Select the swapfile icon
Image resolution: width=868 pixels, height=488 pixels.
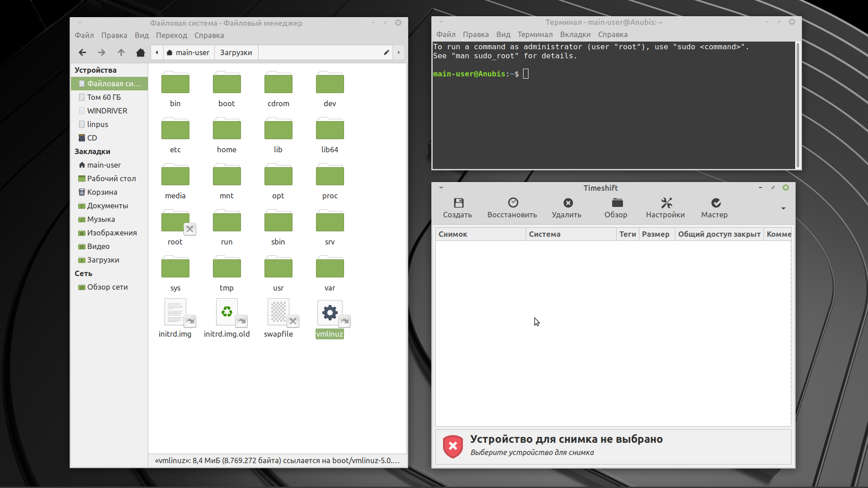point(278,312)
